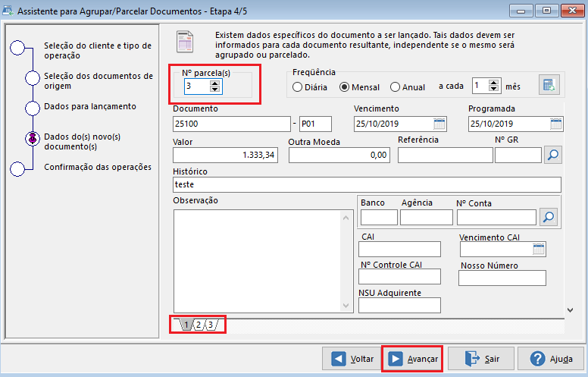588x377 pixels.
Task: Open the Vencimento calendar picker
Action: point(439,124)
